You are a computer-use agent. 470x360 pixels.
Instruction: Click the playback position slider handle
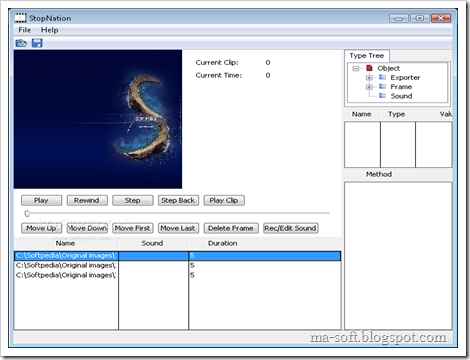[x=27, y=213]
